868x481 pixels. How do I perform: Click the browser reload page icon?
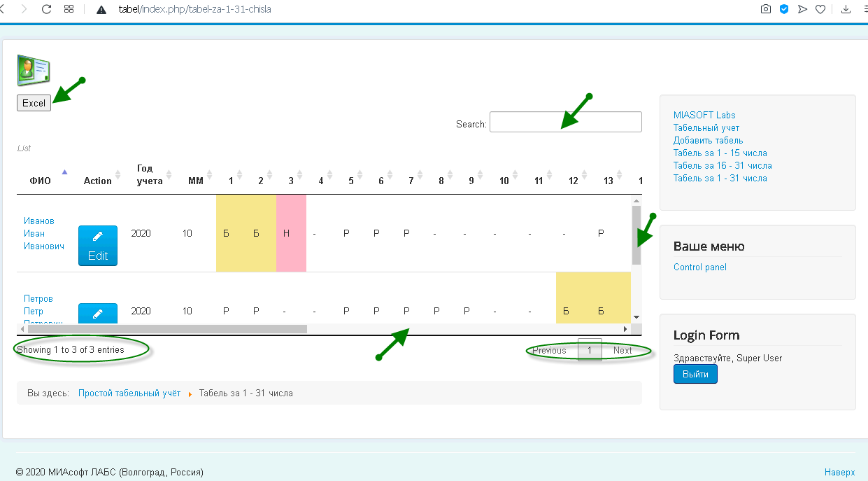47,9
